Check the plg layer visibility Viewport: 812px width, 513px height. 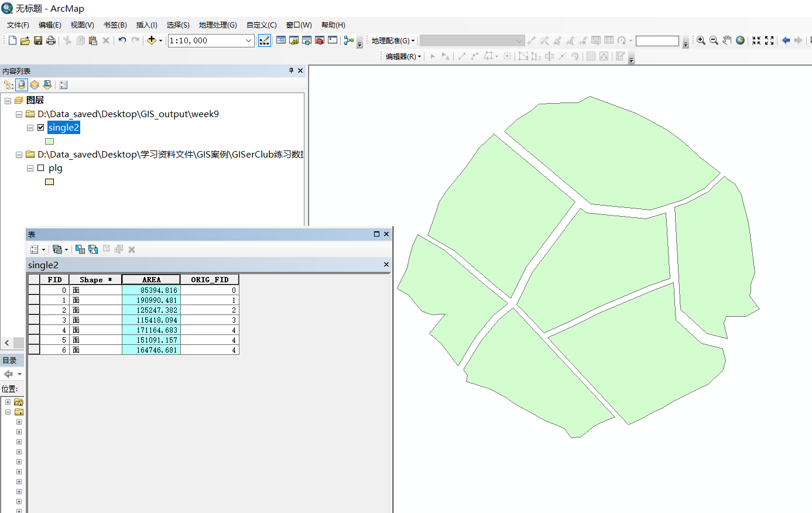pos(40,167)
